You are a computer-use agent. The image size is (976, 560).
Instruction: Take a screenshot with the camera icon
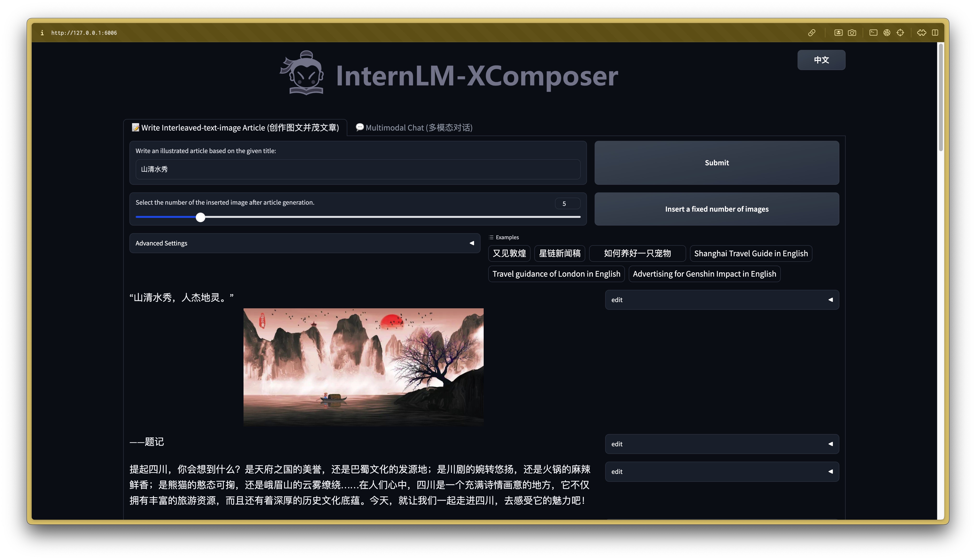coord(852,33)
